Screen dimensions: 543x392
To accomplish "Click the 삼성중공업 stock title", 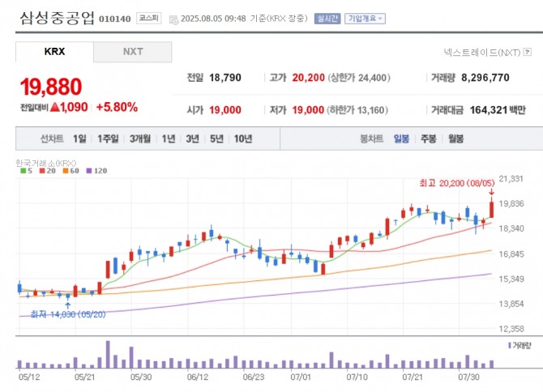I will (58, 19).
